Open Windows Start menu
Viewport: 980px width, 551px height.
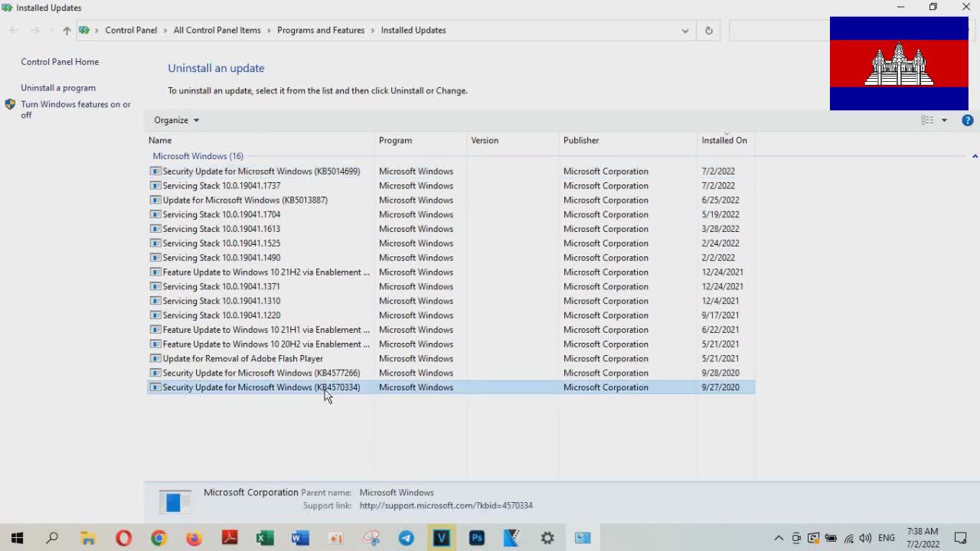tap(17, 538)
